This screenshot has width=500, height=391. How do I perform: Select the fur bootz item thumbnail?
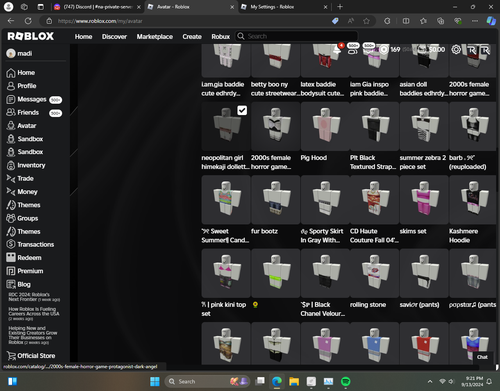[276, 200]
